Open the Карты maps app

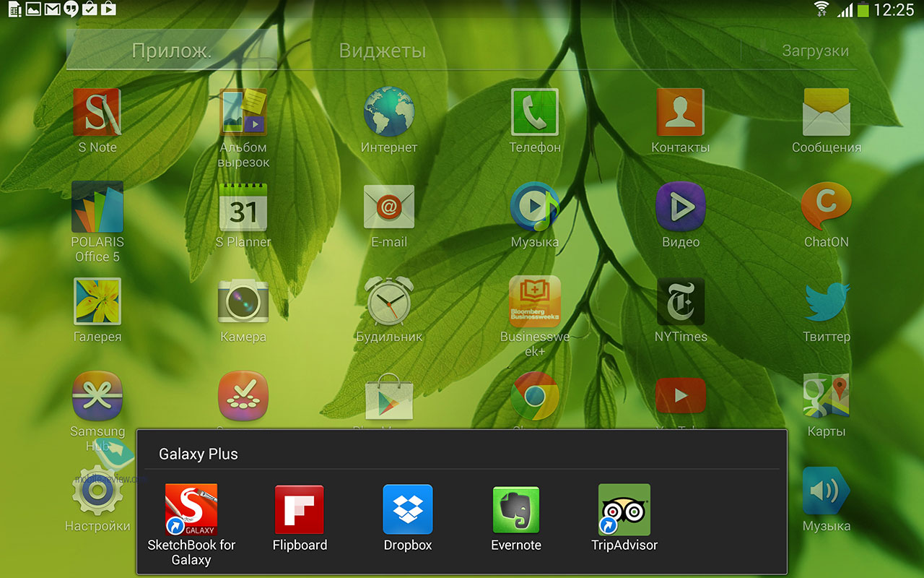(x=827, y=396)
